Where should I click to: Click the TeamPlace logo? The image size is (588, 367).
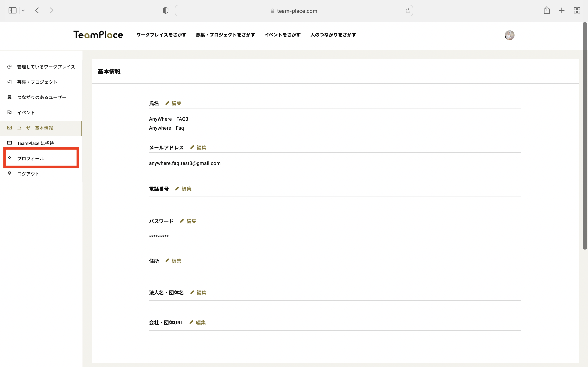click(98, 35)
